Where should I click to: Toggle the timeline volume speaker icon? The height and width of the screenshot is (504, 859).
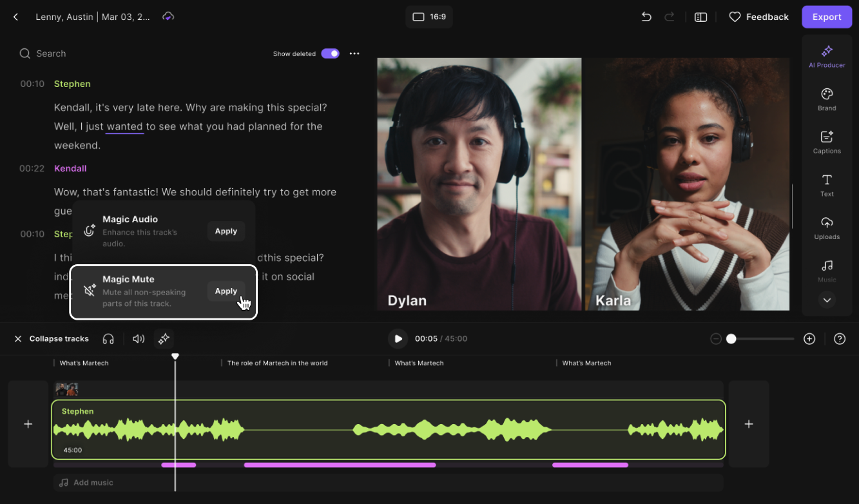[x=138, y=339]
